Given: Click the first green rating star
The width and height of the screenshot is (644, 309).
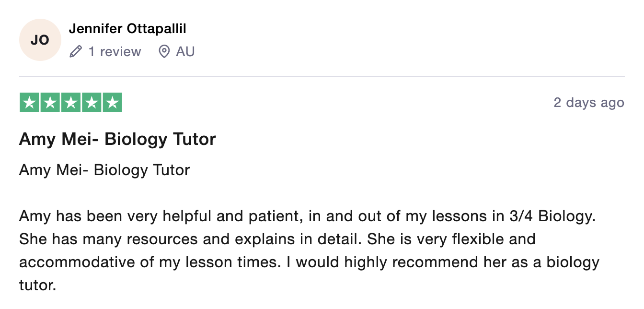Looking at the screenshot, I should [29, 103].
